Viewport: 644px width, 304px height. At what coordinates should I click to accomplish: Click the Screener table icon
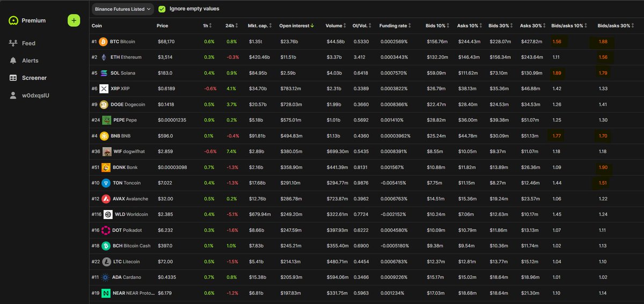click(x=13, y=78)
